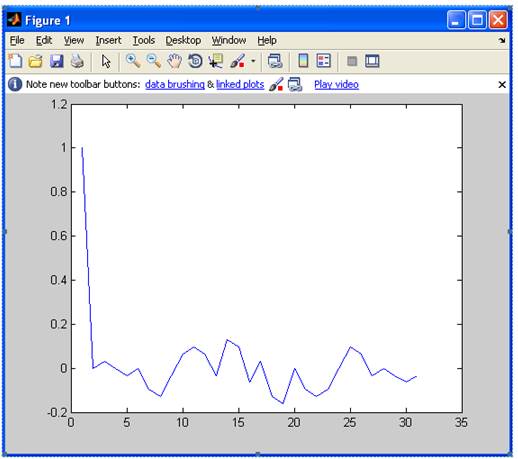Create a new figure with toolbar icon

15,61
